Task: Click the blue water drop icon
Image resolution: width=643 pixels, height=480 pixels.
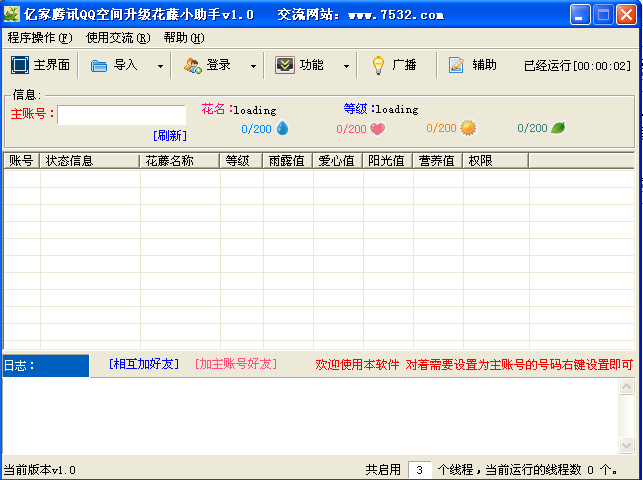Action: (283, 128)
